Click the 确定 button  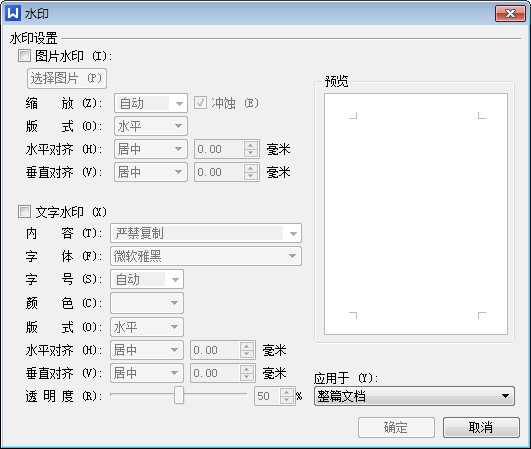pyautogui.click(x=396, y=427)
